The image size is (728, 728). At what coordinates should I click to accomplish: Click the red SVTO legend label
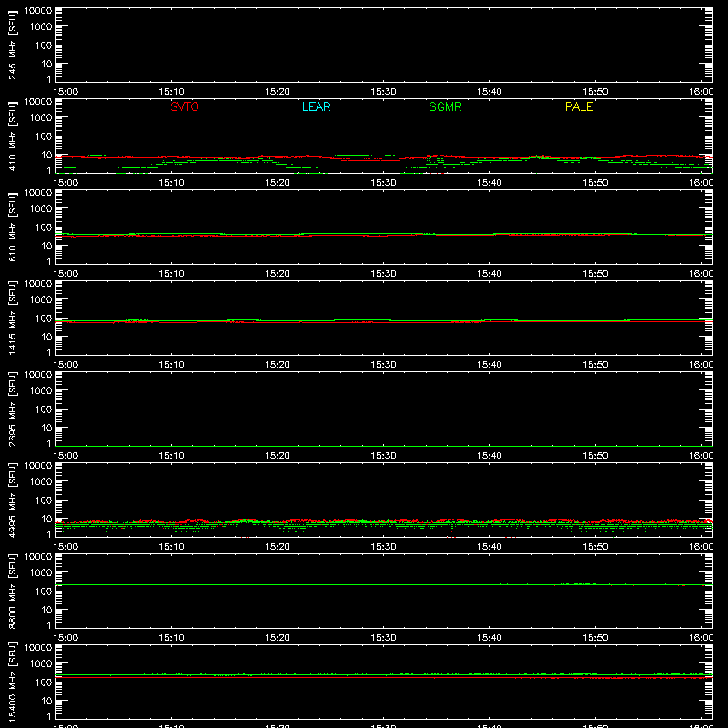(x=185, y=106)
